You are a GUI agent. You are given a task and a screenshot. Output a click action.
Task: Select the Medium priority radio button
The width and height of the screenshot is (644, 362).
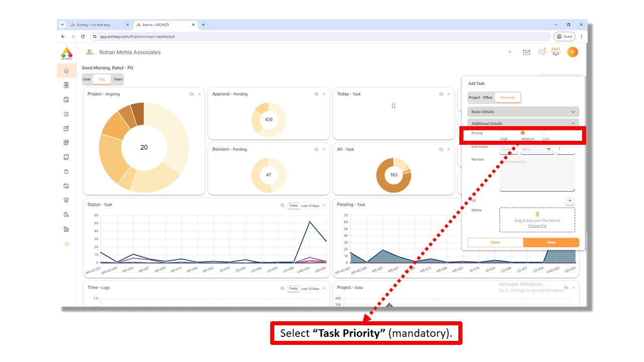pos(523,133)
